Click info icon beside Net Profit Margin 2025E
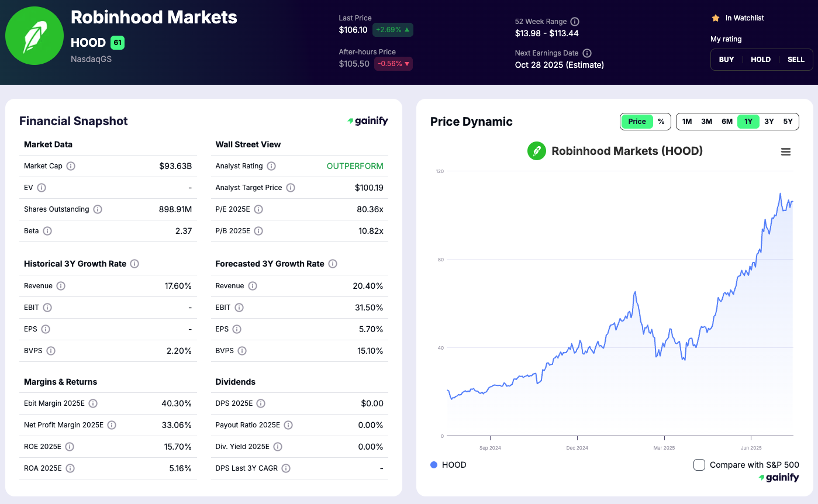818x504 pixels. pos(112,425)
